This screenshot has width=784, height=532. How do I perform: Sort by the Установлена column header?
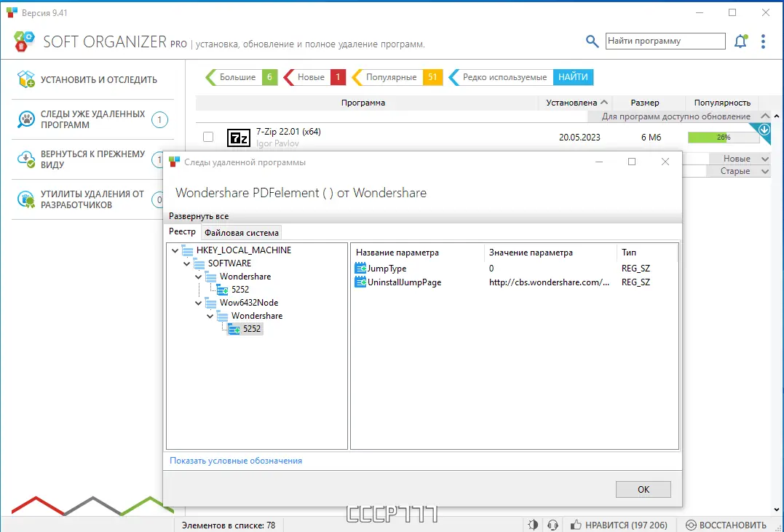pos(576,103)
